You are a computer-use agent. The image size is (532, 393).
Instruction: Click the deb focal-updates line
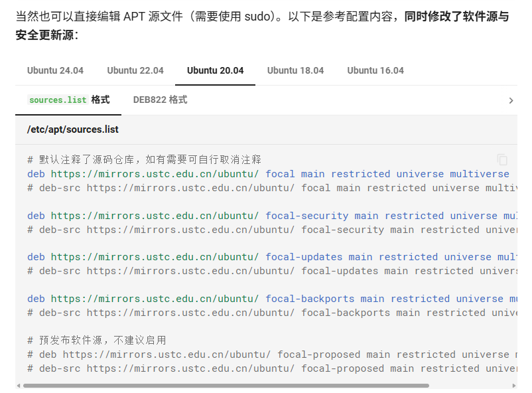(x=272, y=257)
